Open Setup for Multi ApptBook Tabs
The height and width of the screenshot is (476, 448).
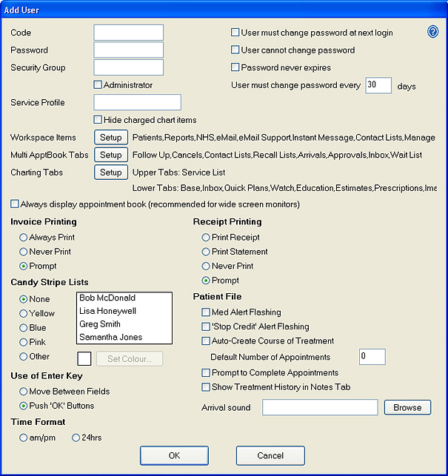tap(111, 155)
